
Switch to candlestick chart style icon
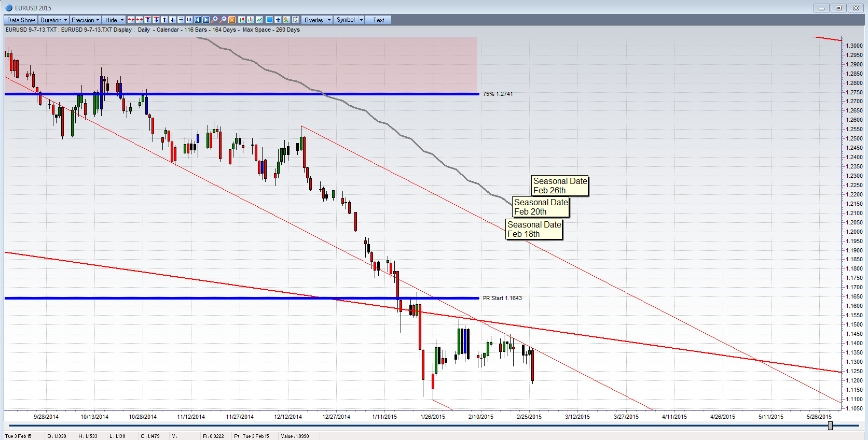click(x=242, y=20)
